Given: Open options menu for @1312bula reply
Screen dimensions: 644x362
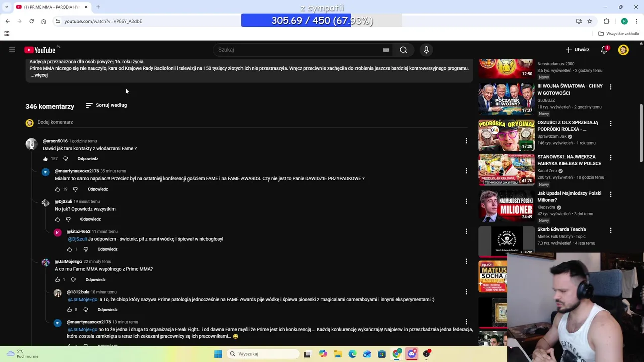Looking at the screenshot, I should [x=466, y=292].
